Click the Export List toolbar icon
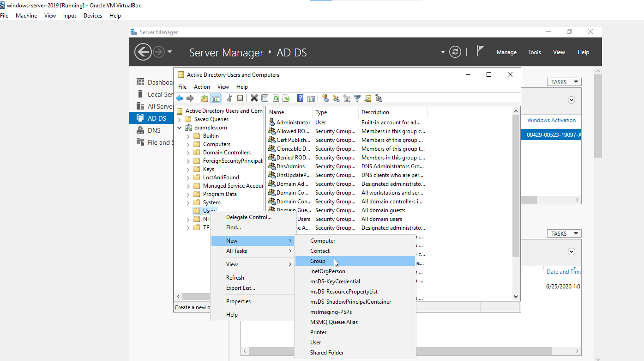The height and width of the screenshot is (361, 644). 286,98
